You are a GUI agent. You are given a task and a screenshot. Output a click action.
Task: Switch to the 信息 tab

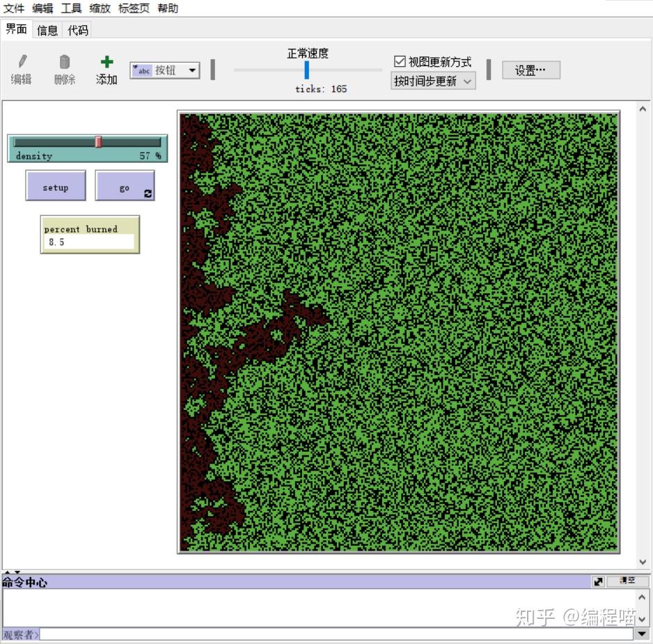(47, 30)
